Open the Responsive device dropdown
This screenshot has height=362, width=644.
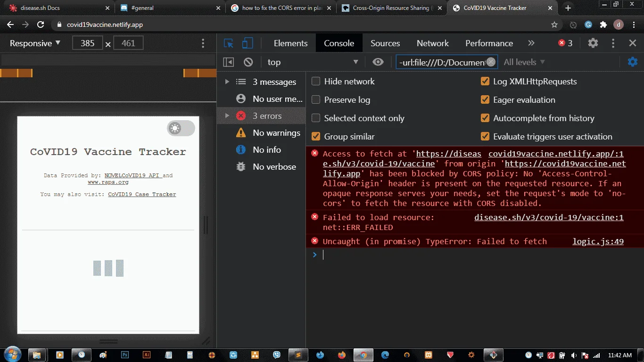(x=35, y=43)
